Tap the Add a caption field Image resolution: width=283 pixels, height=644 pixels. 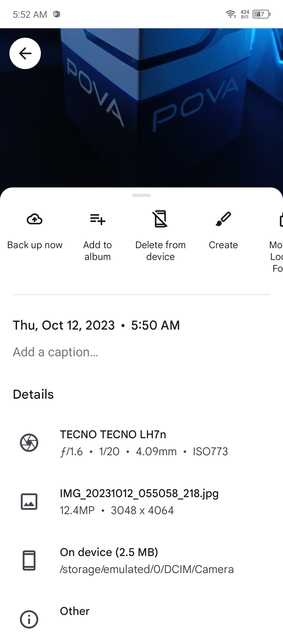click(x=141, y=352)
